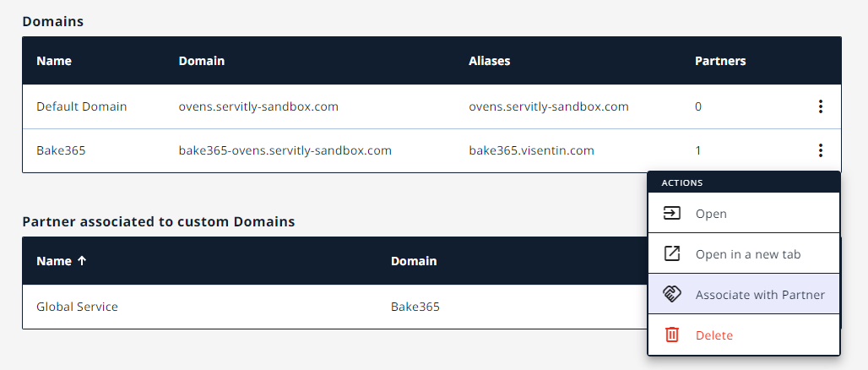Screen dimensions: 868x370
Task: Click the Default Domain name cell
Action: pos(81,106)
